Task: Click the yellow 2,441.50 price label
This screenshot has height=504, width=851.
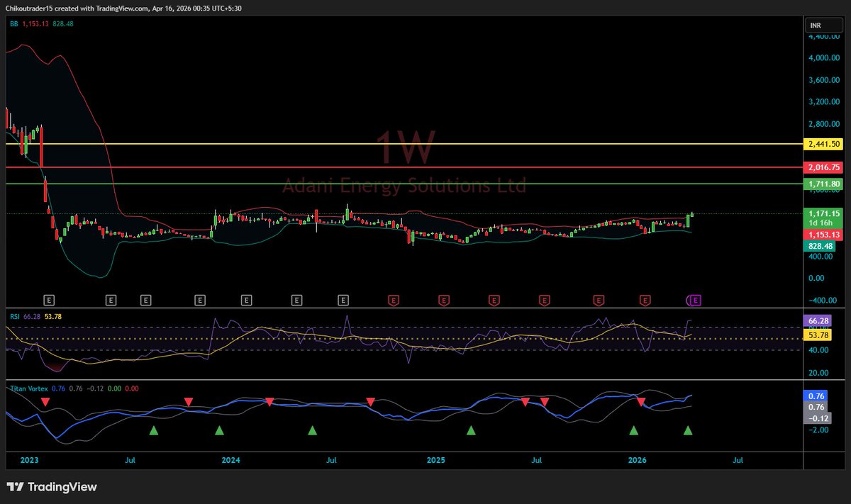Action: [x=823, y=144]
